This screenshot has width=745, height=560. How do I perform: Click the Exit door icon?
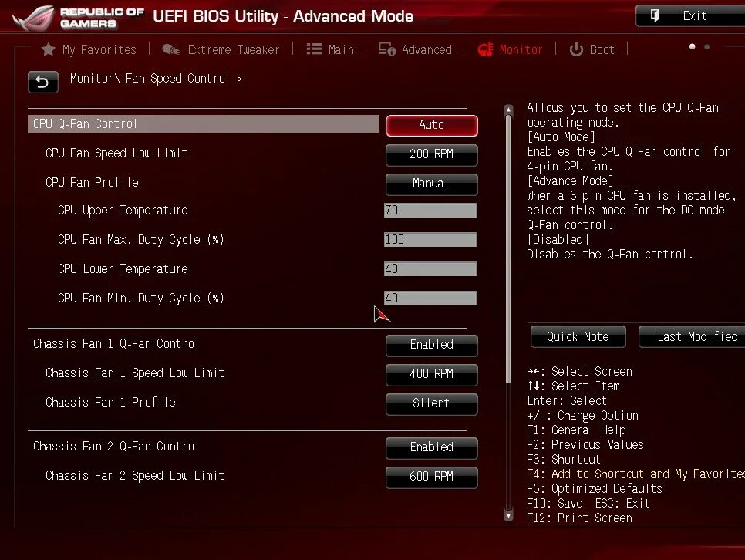655,15
